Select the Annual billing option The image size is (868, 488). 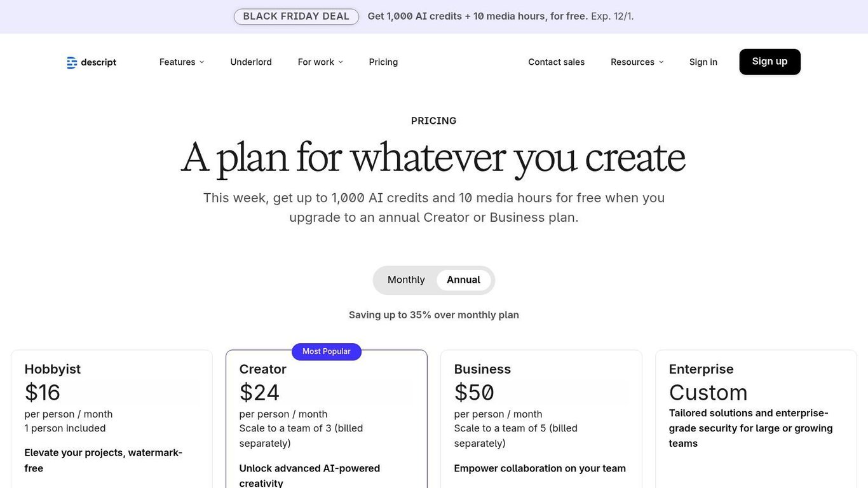[463, 280]
